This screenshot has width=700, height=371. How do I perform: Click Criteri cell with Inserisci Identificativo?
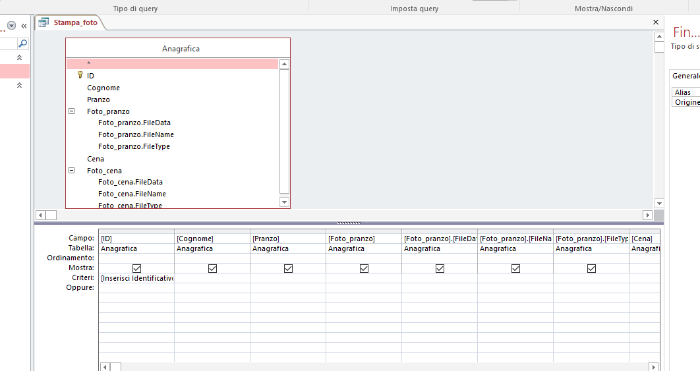pyautogui.click(x=137, y=278)
